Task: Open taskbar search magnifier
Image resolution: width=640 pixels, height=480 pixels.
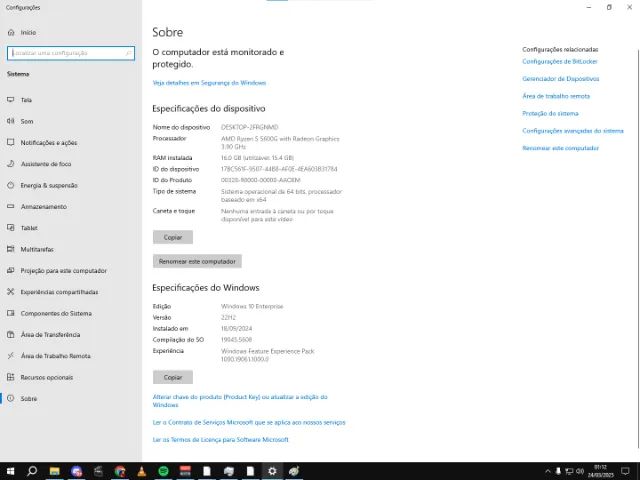Action: click(32, 471)
